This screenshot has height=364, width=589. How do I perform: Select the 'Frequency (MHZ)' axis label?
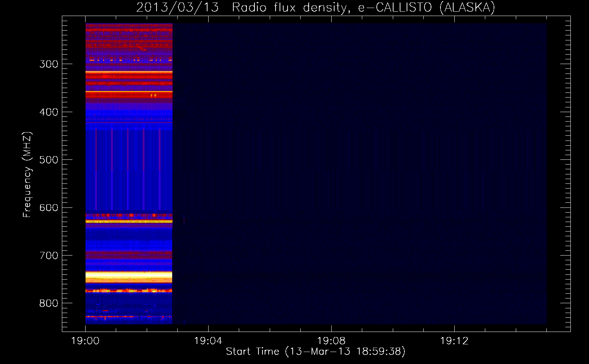click(27, 175)
